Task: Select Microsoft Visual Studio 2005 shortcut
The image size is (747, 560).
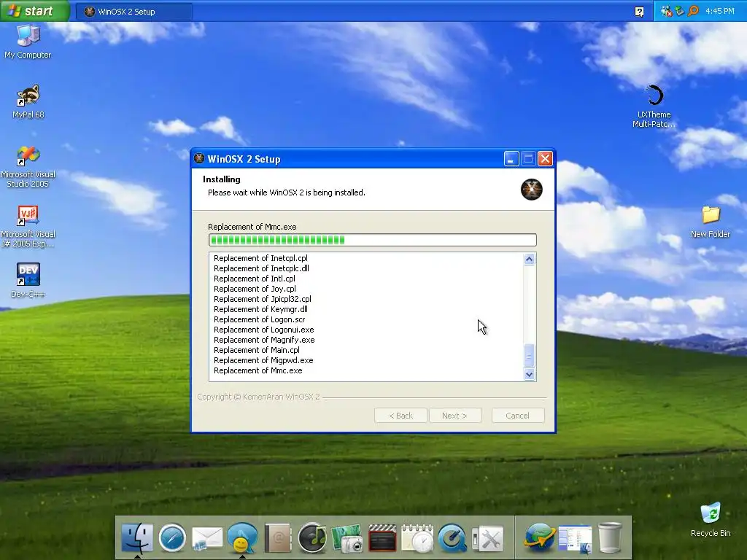Action: tap(28, 167)
